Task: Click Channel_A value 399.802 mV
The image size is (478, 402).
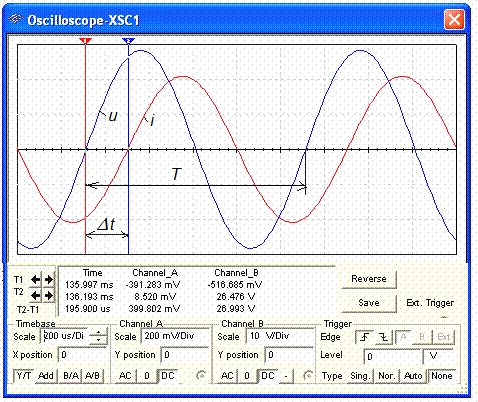Action: coord(154,309)
